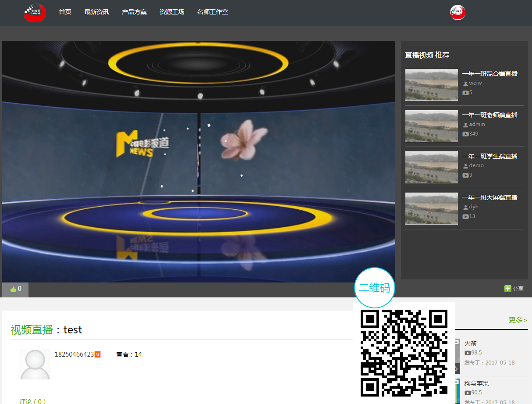Click the score 90.5 under 狗与苹果
The height and width of the screenshot is (404, 532).
476,393
